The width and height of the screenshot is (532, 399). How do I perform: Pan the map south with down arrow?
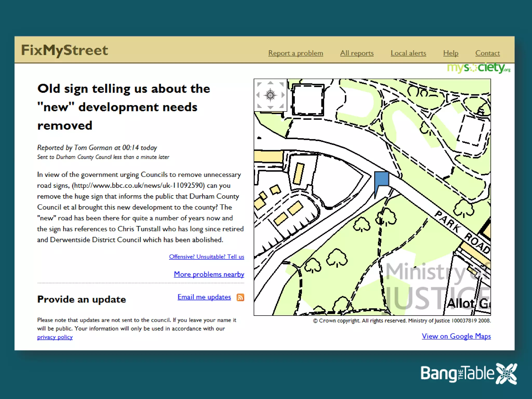click(x=270, y=107)
